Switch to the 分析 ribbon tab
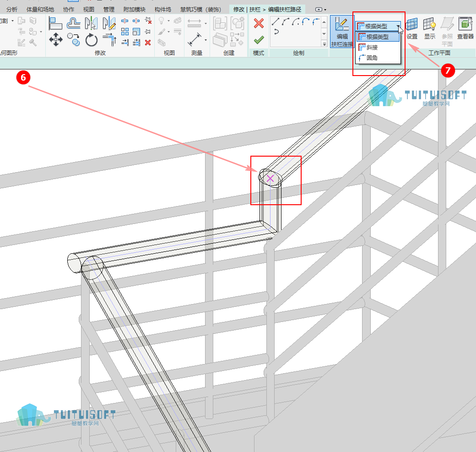This screenshot has width=476, height=452. 12,10
